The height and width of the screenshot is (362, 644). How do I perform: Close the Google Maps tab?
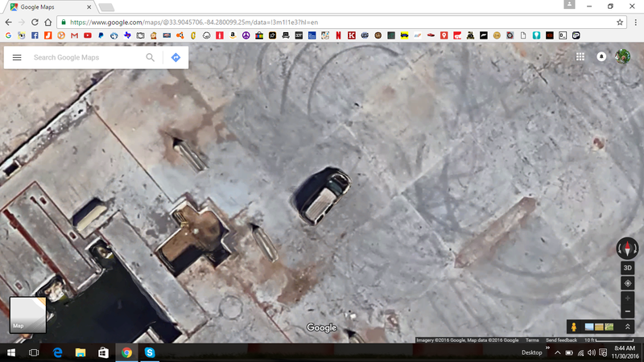[89, 7]
